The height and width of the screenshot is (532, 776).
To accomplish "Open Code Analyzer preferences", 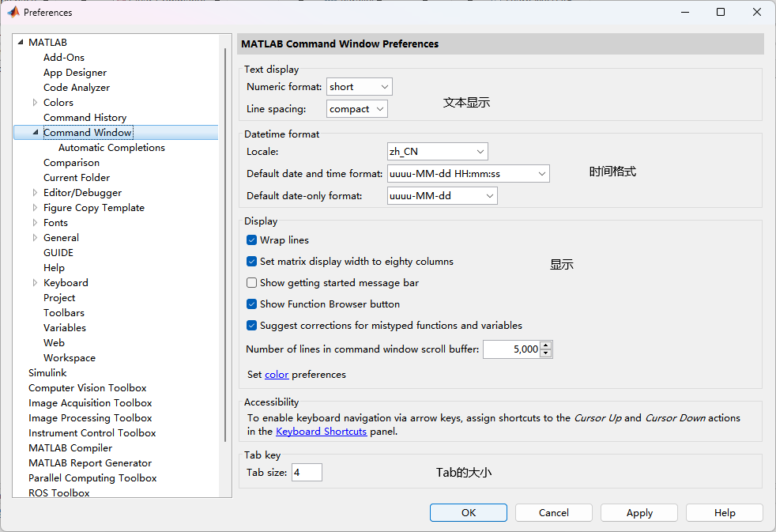I will click(77, 88).
